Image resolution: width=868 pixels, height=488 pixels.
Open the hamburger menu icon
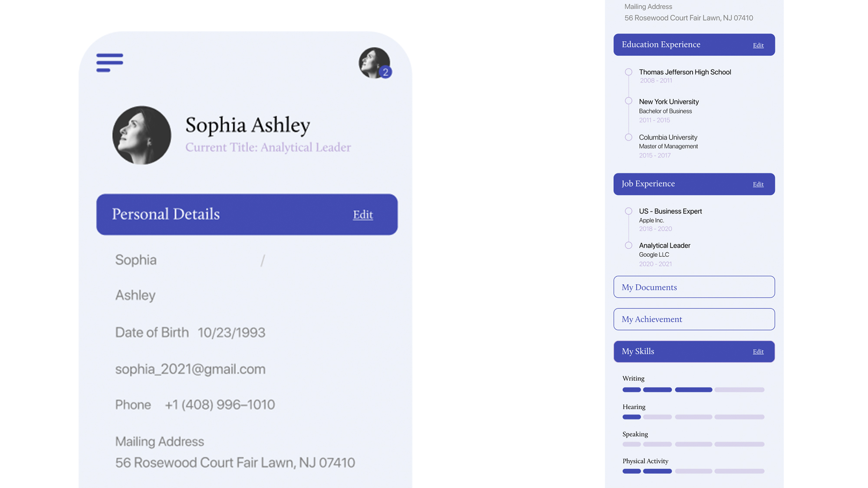[109, 62]
